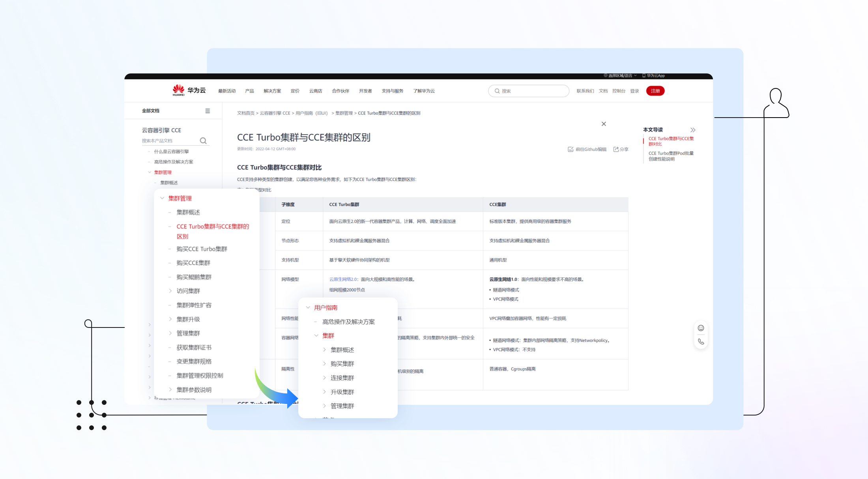
Task: Click the search icon beside 搜索本产品文档
Action: (203, 141)
